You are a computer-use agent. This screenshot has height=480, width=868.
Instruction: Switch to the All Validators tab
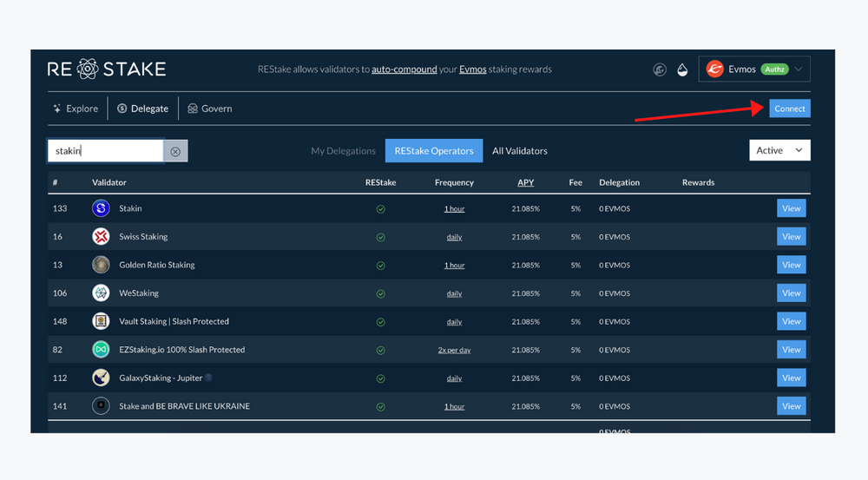click(x=519, y=151)
